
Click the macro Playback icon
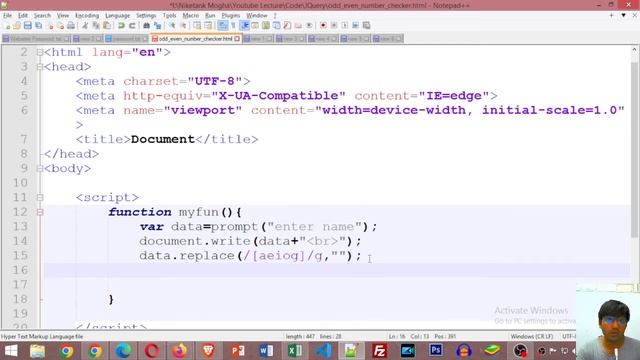(344, 26)
